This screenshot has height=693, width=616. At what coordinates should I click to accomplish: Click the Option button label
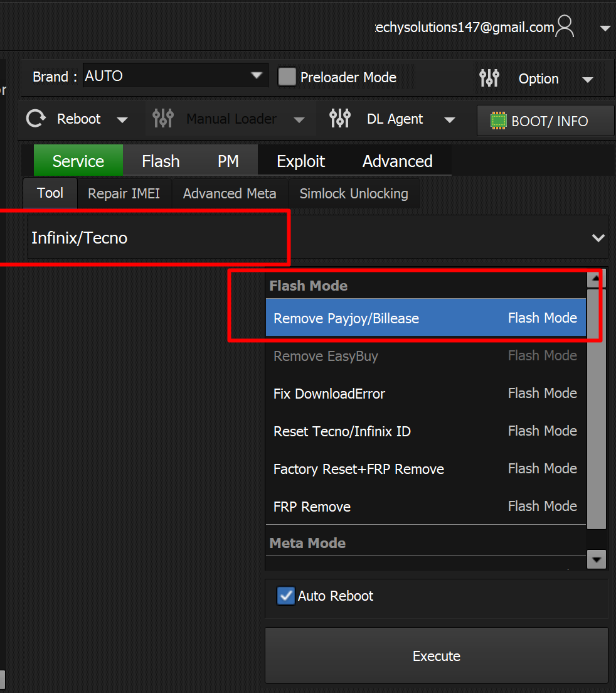539,78
